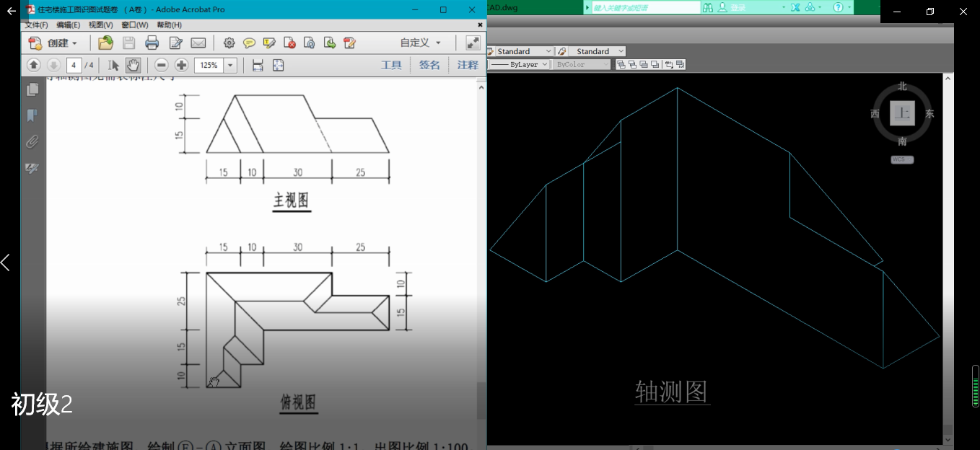Choose the text selection cursor tool
The width and height of the screenshot is (980, 450).
pyautogui.click(x=113, y=65)
